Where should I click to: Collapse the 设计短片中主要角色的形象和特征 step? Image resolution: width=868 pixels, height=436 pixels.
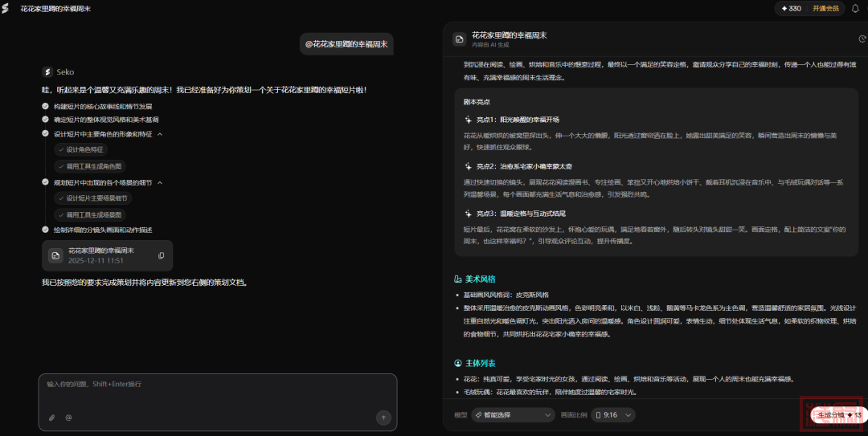point(160,134)
